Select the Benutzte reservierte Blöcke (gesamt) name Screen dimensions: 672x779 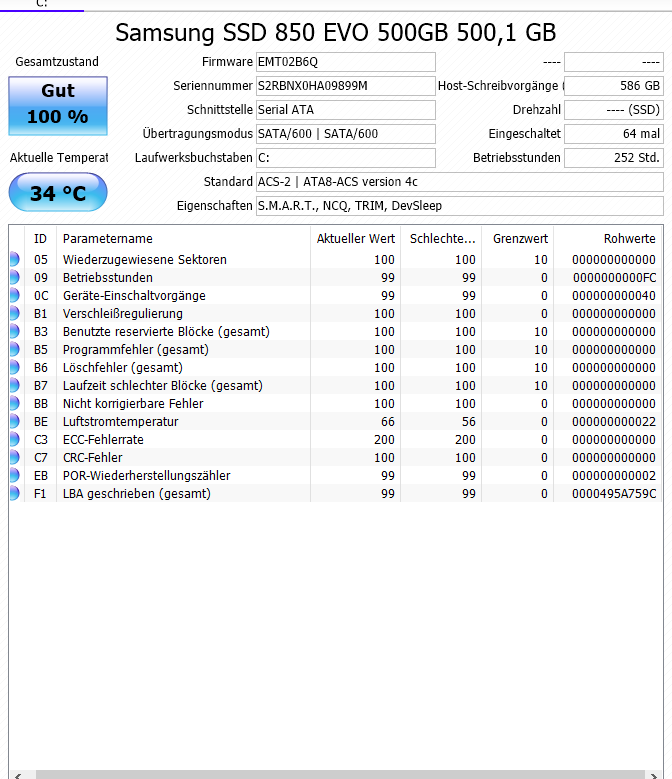click(x=166, y=331)
